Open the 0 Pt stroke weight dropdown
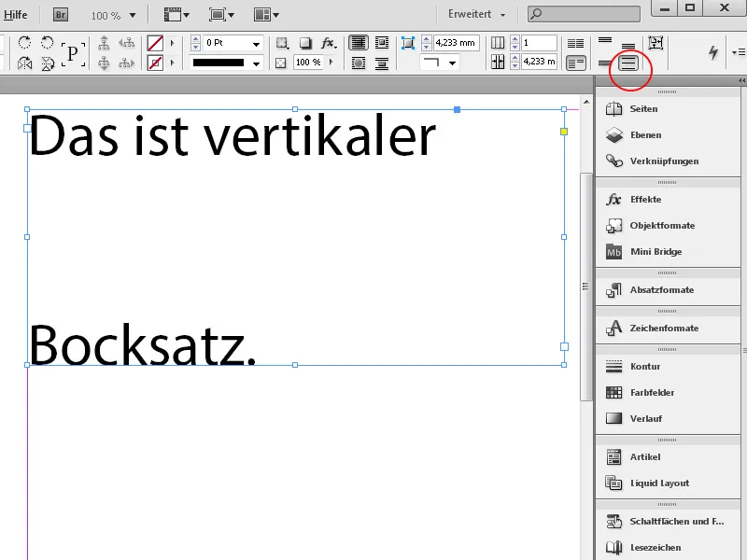747x560 pixels. 256,44
